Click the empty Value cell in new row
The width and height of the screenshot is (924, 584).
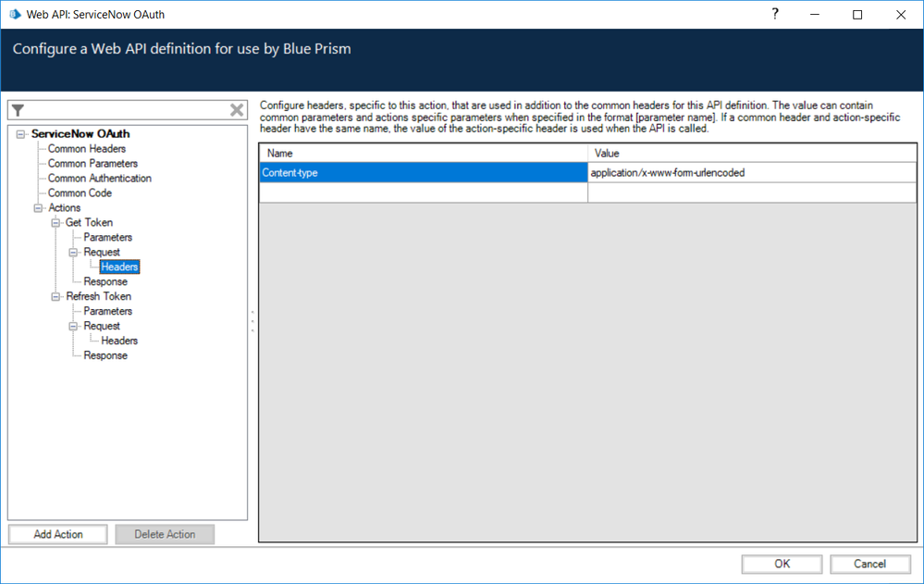[752, 193]
